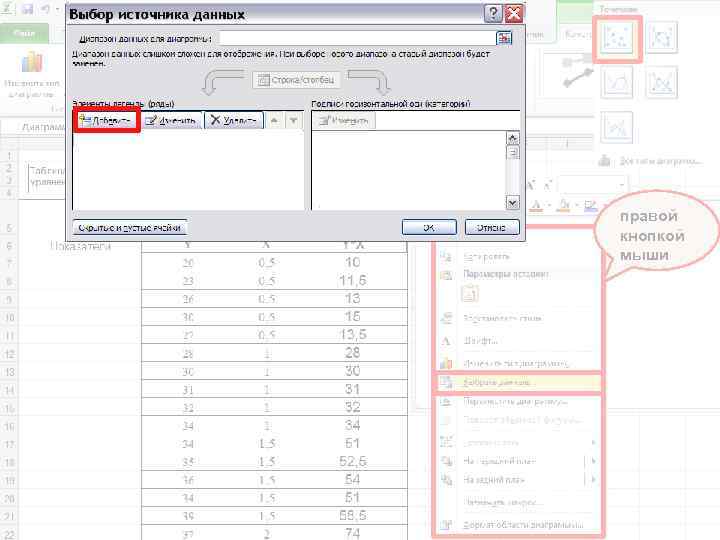
Task: Click the fill color bucket in mini toolbar
Action: pyautogui.click(x=565, y=206)
